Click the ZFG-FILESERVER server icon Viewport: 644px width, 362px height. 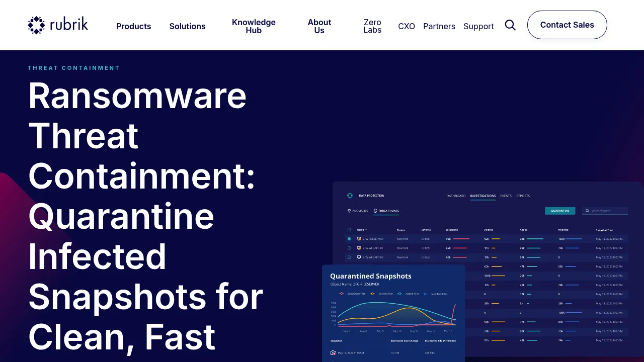point(359,239)
